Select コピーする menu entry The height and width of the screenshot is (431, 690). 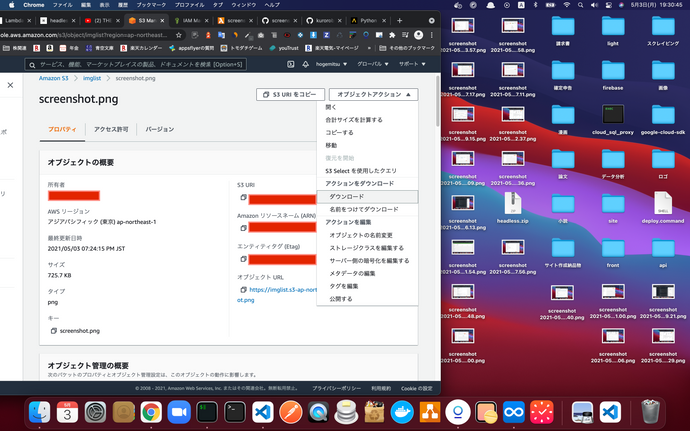[367, 133]
